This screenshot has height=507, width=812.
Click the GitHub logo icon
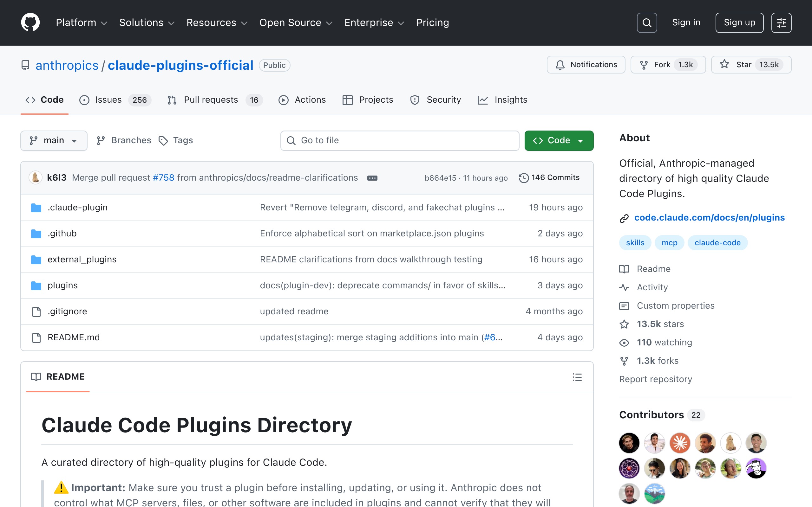(x=30, y=22)
